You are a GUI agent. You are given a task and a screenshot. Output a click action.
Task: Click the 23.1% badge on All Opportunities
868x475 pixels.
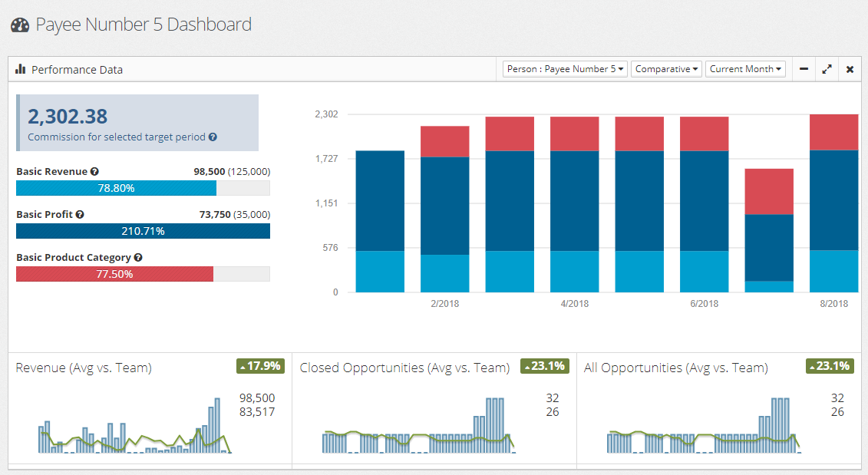pyautogui.click(x=830, y=367)
